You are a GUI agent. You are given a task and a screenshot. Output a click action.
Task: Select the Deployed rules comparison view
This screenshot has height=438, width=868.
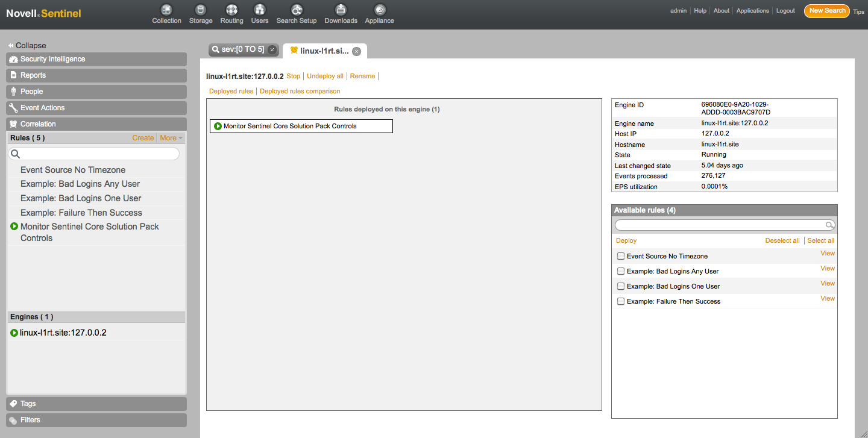tap(300, 92)
